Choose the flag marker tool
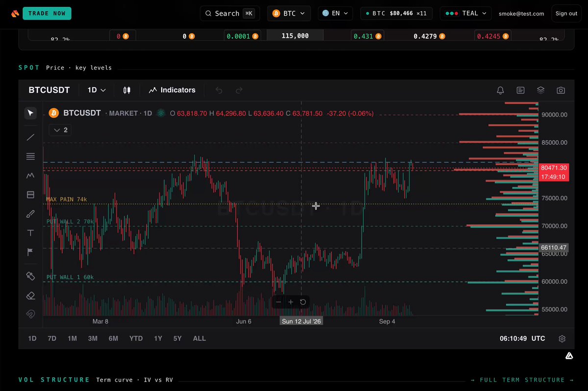The width and height of the screenshot is (588, 391). pyautogui.click(x=30, y=252)
